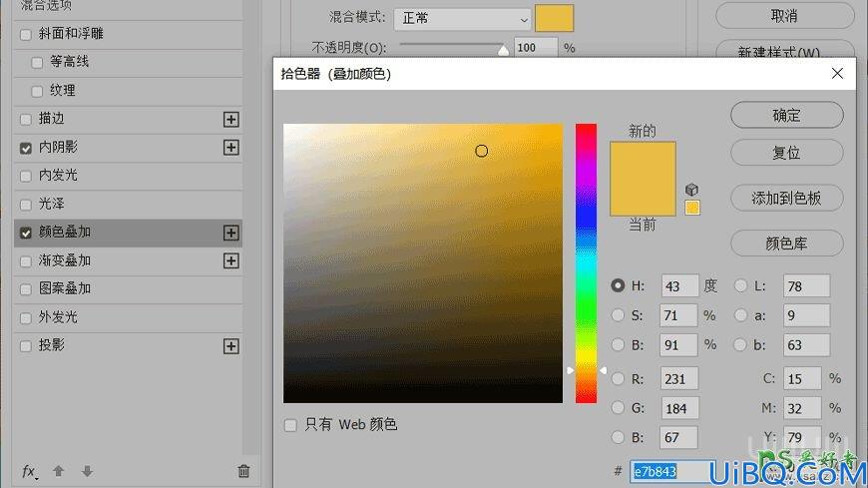
Task: Click the 不透明度 opacity value field 100
Action: [x=536, y=48]
